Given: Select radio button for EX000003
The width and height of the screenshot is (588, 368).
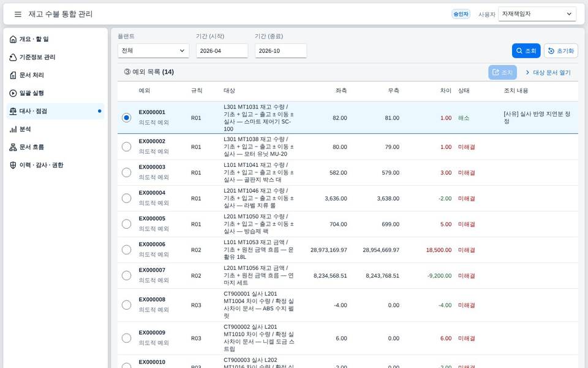Looking at the screenshot, I should pos(126,173).
